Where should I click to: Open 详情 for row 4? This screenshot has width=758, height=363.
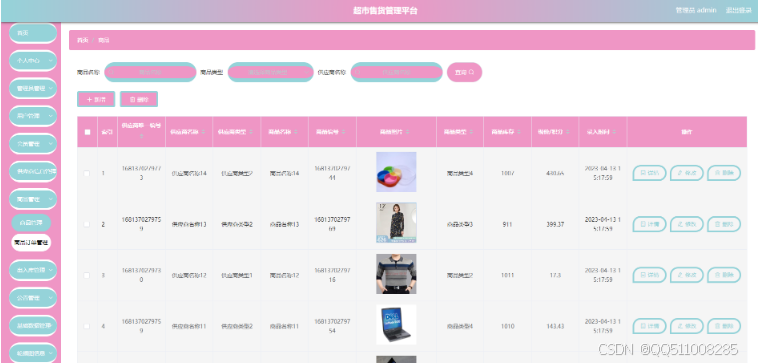(649, 326)
